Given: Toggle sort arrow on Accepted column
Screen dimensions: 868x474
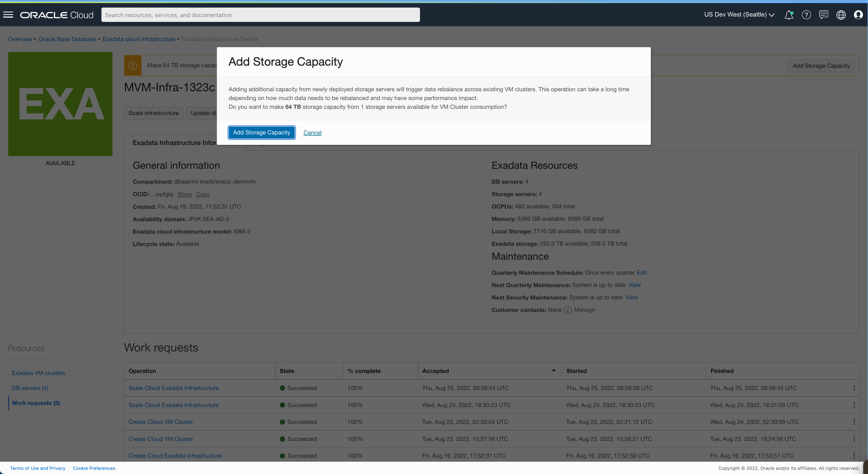Looking at the screenshot, I should 553,371.
